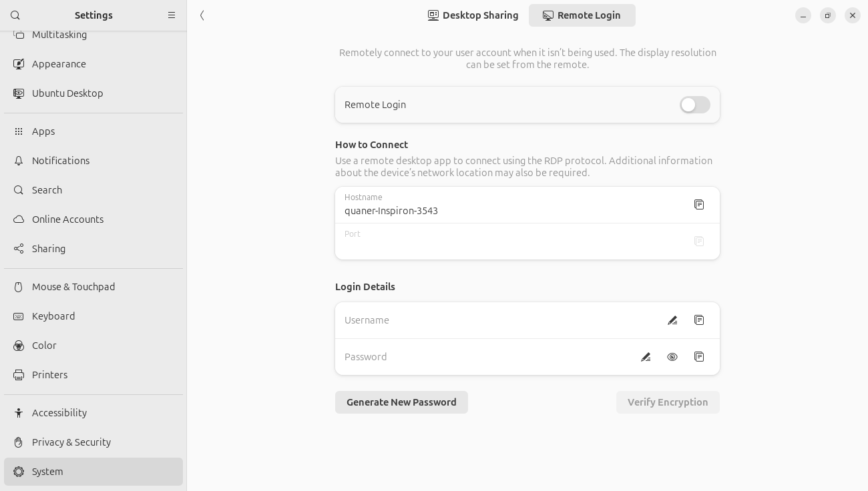Open the Sharing settings panel
The width and height of the screenshot is (868, 491).
pyautogui.click(x=49, y=249)
